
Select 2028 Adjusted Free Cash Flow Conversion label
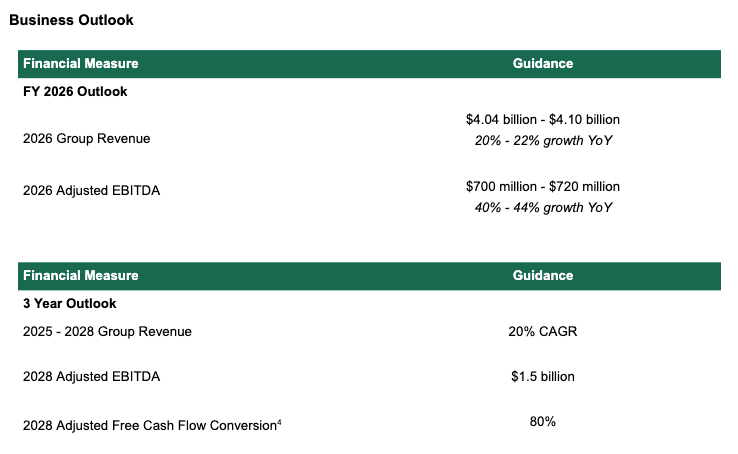point(149,426)
